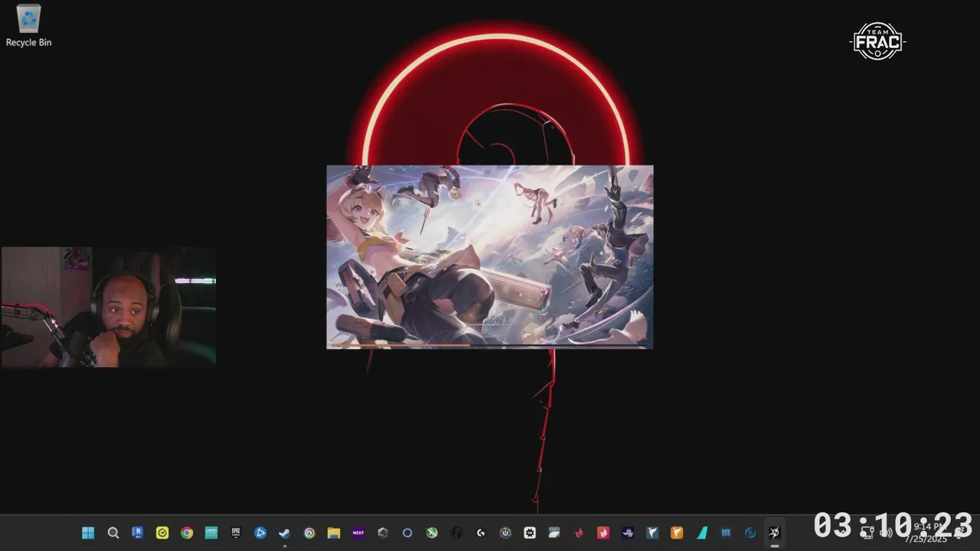Open the dark blue text logo icon
Screen dimensions: 980x551
pyautogui.click(x=628, y=533)
